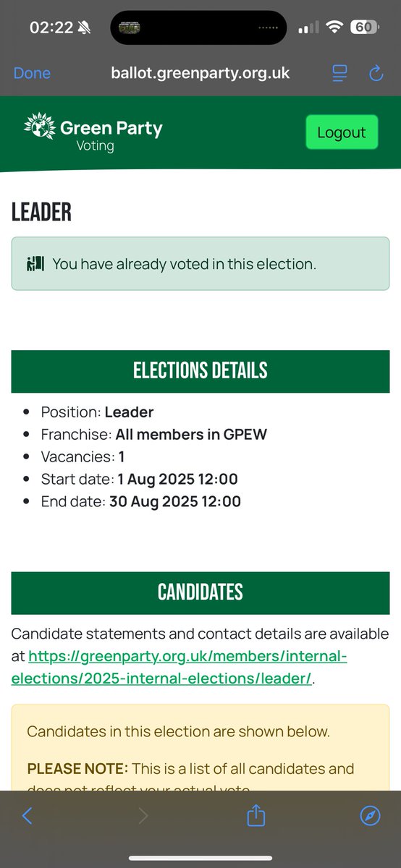Tap the ballot box voted icon

(35, 264)
